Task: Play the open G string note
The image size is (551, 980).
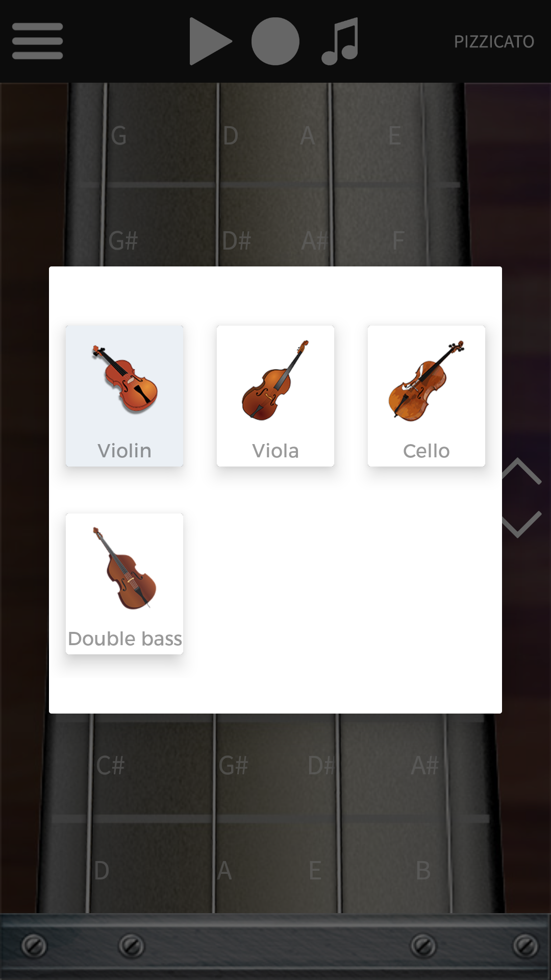Action: (118, 136)
